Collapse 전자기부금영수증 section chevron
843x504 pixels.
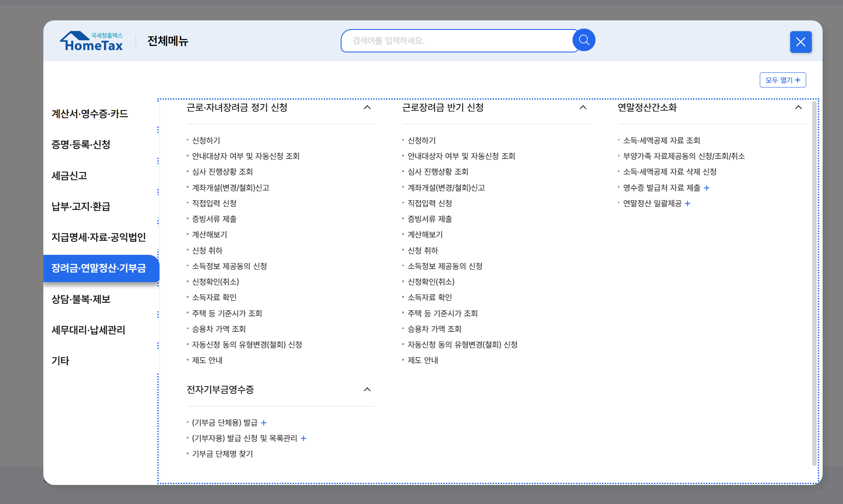coord(367,390)
